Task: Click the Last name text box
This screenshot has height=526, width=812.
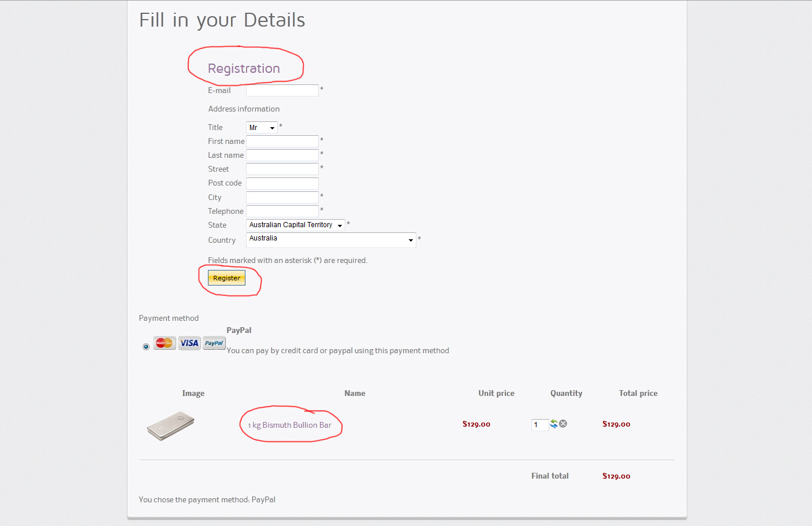Action: click(x=282, y=155)
